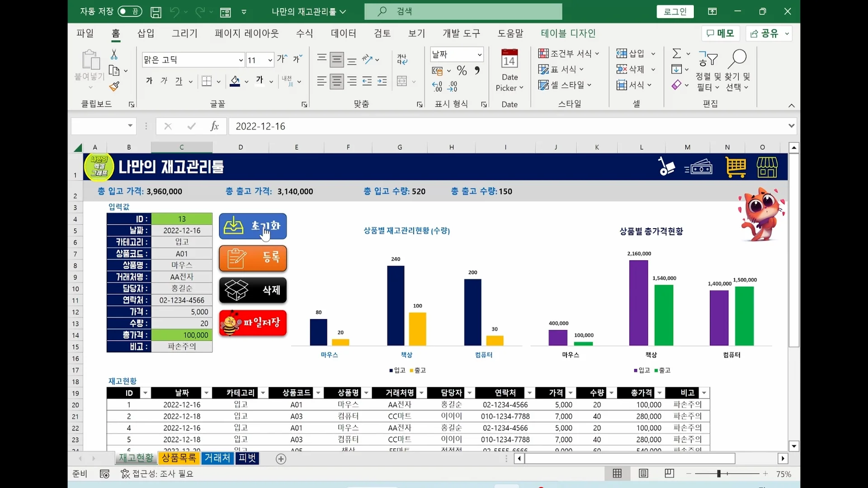The height and width of the screenshot is (488, 868).
Task: Click the AutoSum sigma icon
Action: click(x=676, y=54)
